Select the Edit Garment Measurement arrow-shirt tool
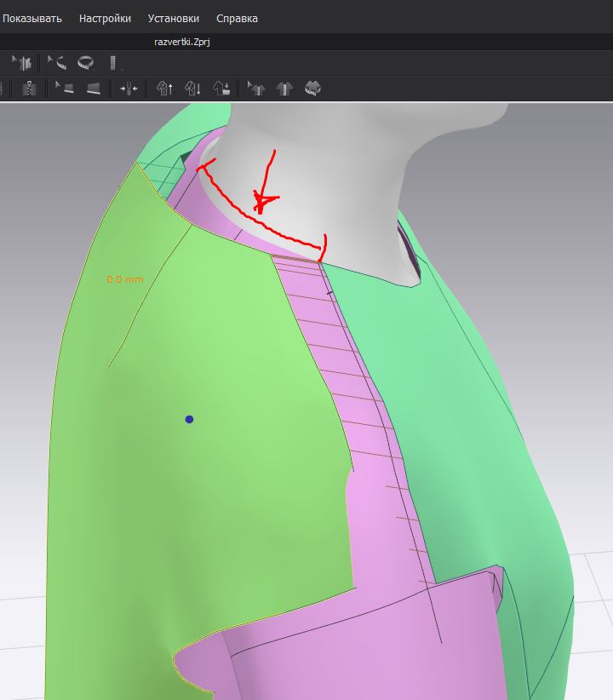This screenshot has width=613, height=700. (x=255, y=89)
